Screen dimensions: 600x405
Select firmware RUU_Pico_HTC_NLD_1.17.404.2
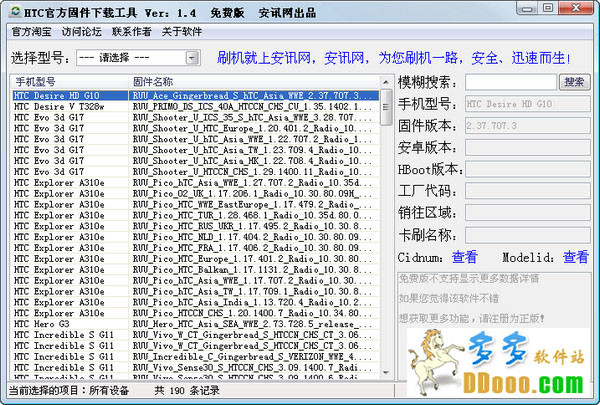(x=196, y=237)
